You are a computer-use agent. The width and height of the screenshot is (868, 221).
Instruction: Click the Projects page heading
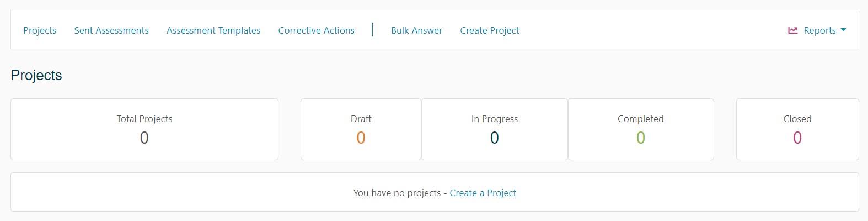[x=36, y=75]
